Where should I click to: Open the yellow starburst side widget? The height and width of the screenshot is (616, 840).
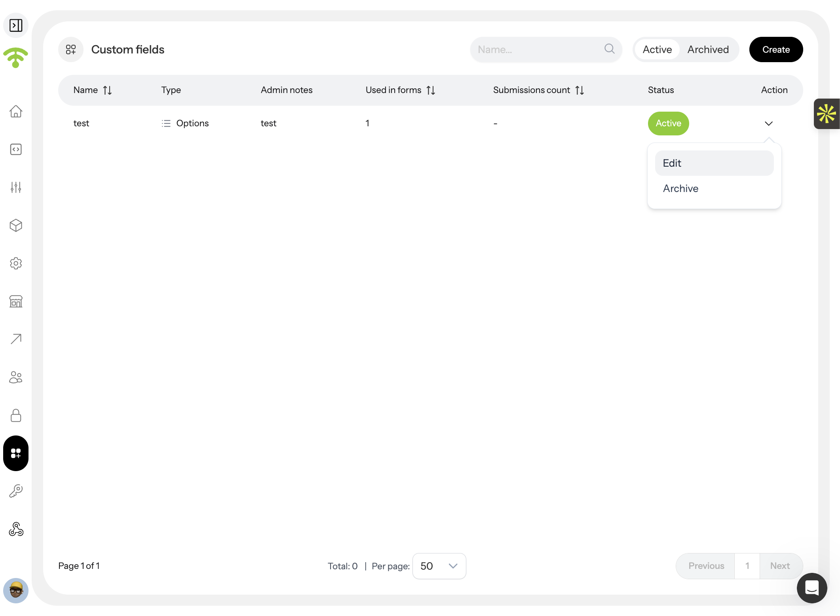click(827, 114)
